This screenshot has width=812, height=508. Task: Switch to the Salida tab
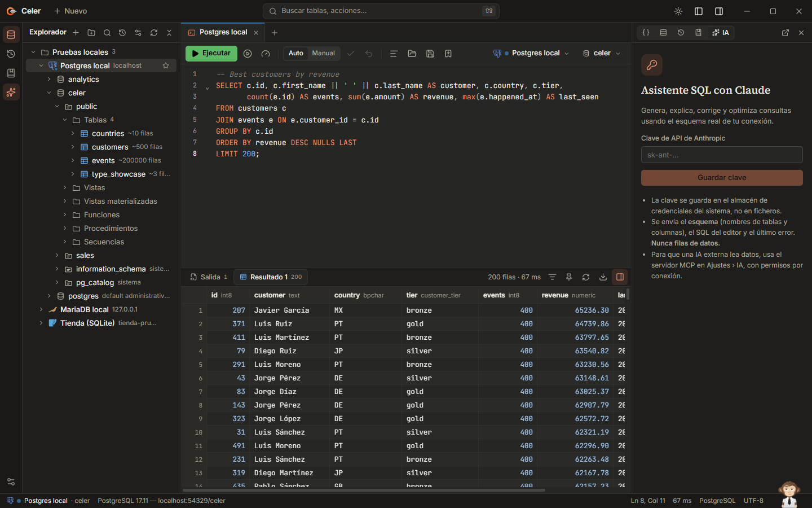209,277
